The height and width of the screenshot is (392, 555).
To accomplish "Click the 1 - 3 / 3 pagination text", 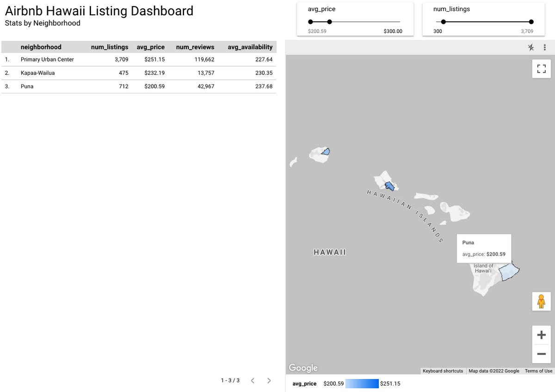I will point(230,380).
